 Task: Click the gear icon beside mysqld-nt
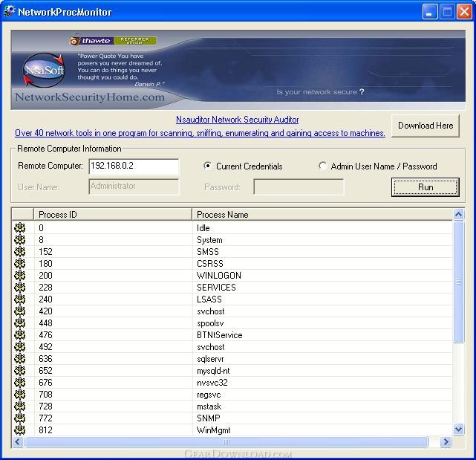(20, 371)
